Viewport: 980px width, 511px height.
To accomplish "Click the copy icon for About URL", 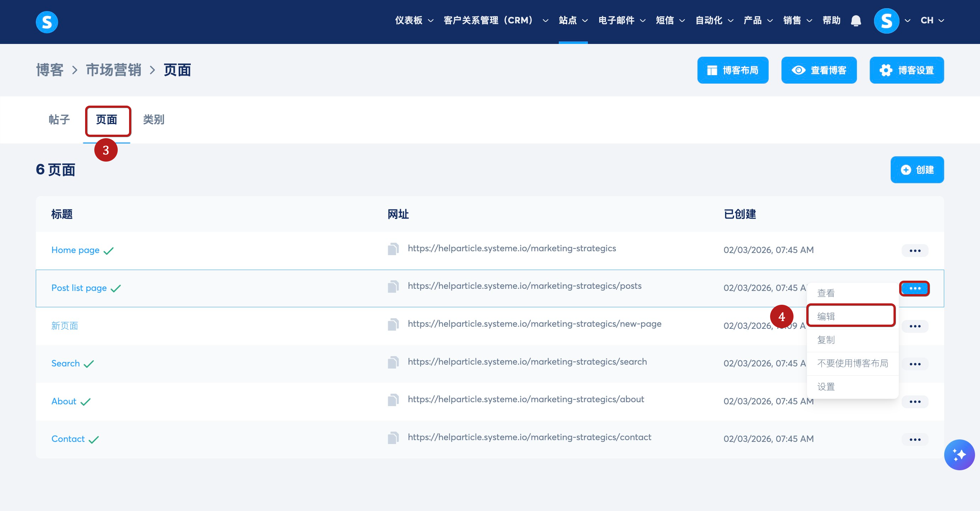I will (x=393, y=400).
